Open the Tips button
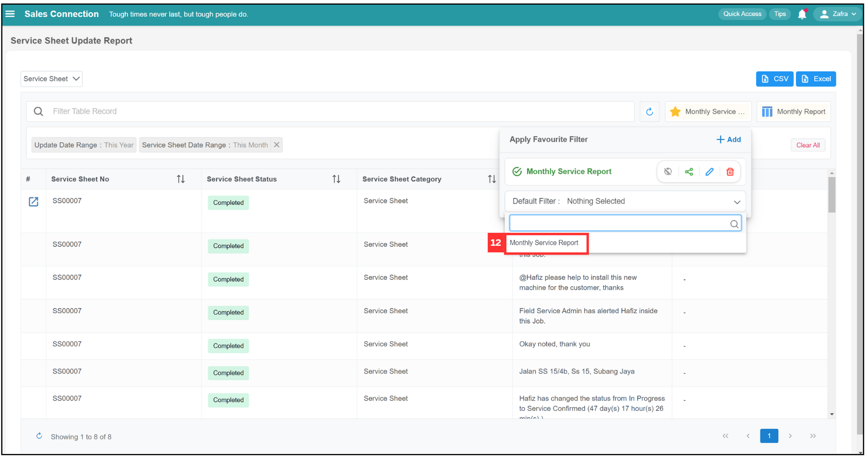The width and height of the screenshot is (868, 460). coord(780,14)
